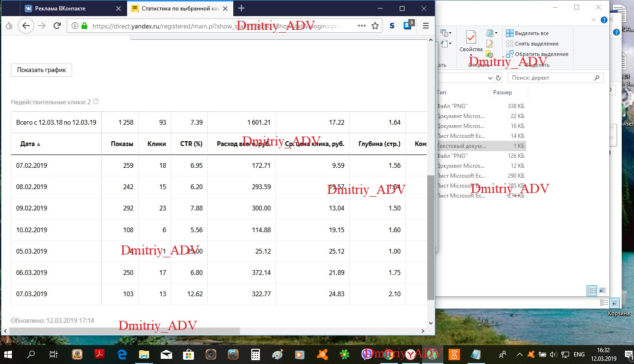Click the Edit pencil icon in Explorer
This screenshot has width=634, height=364.
pyautogui.click(x=490, y=44)
